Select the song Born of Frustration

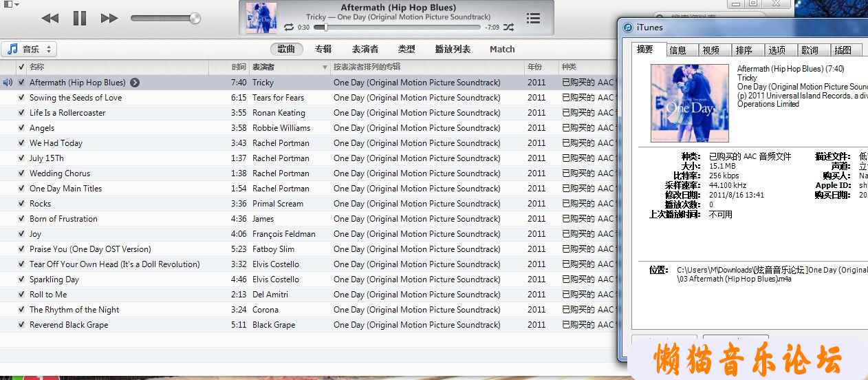tap(63, 219)
